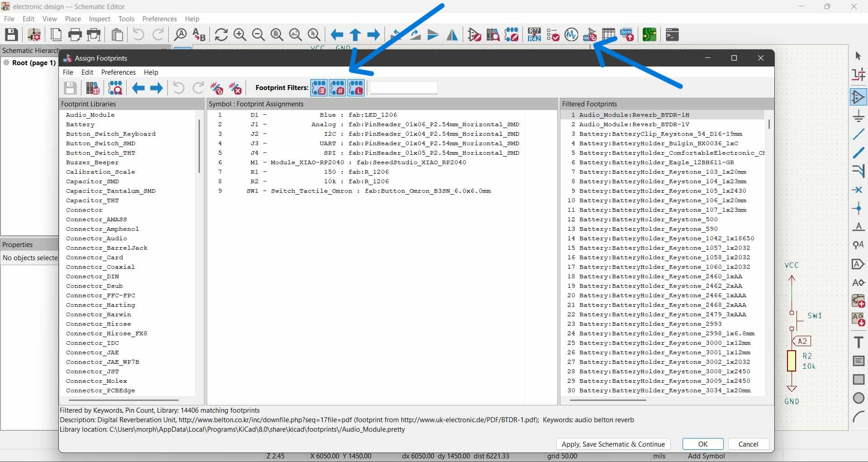
Task: Mirror the selection horizontally in the Schematic Editor
Action: click(x=452, y=34)
